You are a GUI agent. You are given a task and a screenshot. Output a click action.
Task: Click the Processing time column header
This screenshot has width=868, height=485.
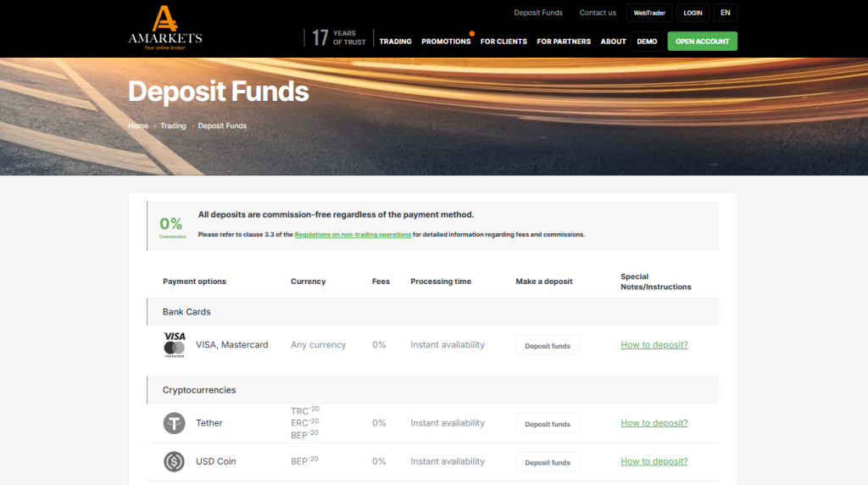(441, 282)
